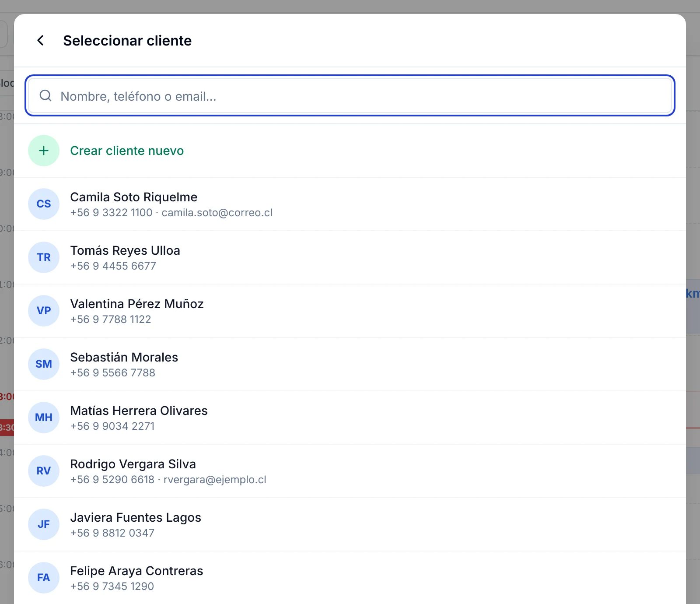The width and height of the screenshot is (700, 604).
Task: Select the FA avatar badge
Action: click(x=44, y=578)
